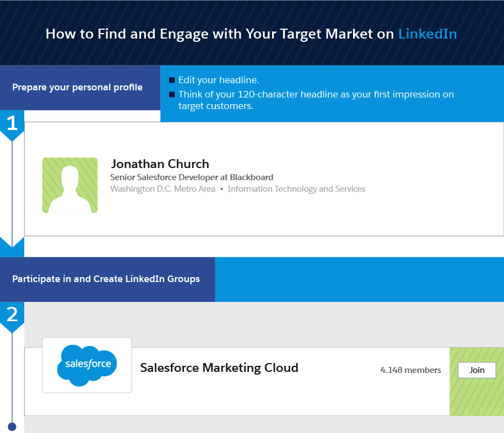Select the 'Prepare your personal profile' heading
The height and width of the screenshot is (433, 504).
coord(77,87)
